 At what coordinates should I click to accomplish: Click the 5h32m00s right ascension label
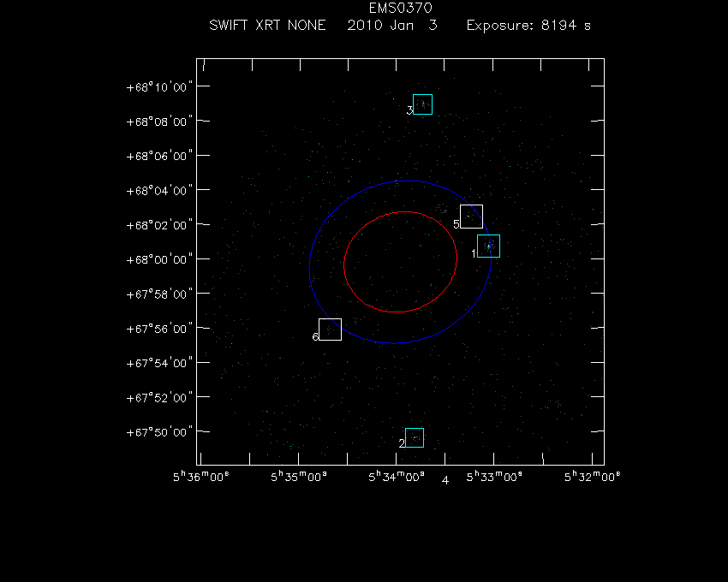[x=593, y=477]
